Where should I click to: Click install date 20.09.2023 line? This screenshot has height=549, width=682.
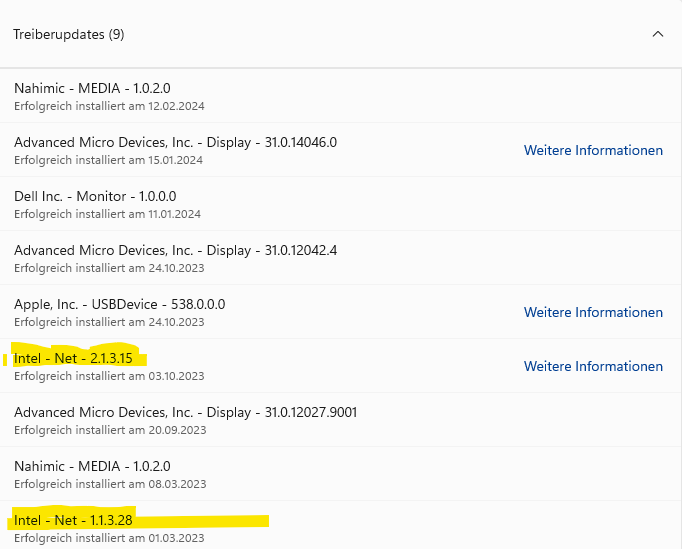pyautogui.click(x=110, y=430)
